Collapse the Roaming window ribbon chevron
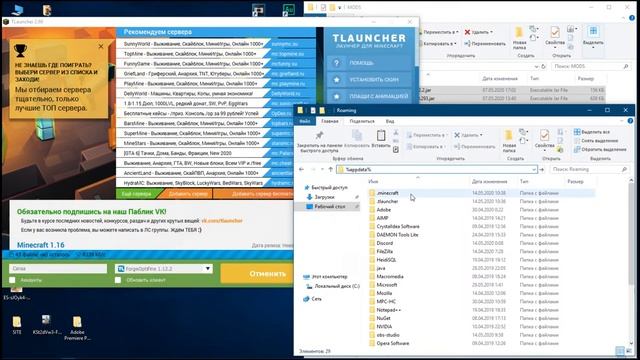The width and height of the screenshot is (640, 360). click(x=622, y=121)
